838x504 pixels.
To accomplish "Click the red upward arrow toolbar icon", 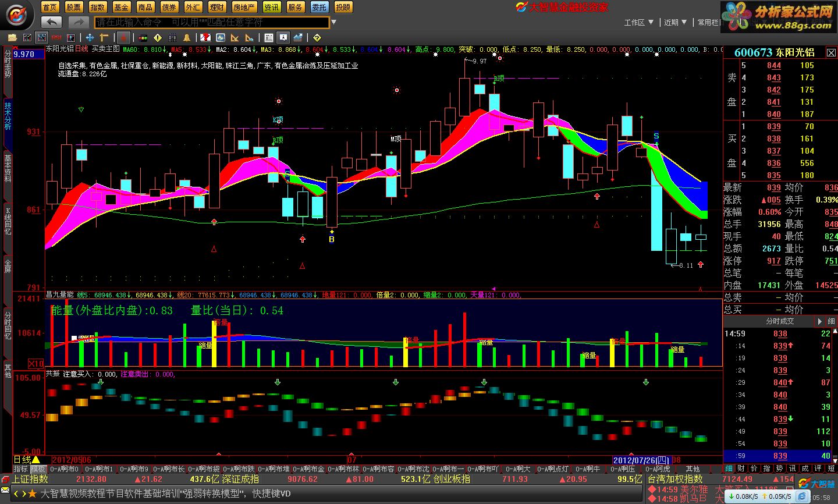I will click(x=123, y=38).
